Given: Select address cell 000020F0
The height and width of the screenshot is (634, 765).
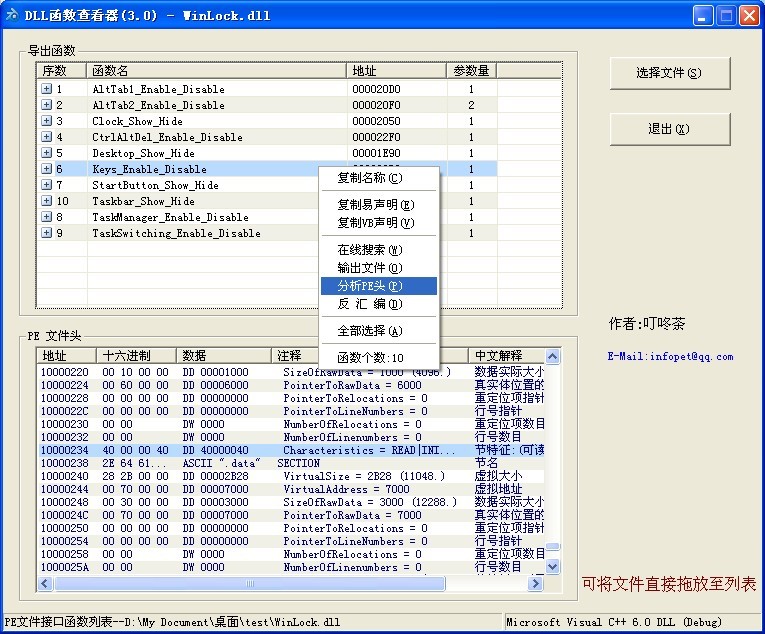Looking at the screenshot, I should [376, 105].
